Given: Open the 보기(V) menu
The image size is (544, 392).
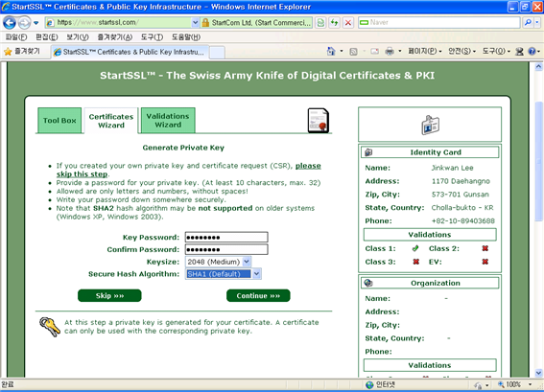Looking at the screenshot, I should pyautogui.click(x=78, y=37).
